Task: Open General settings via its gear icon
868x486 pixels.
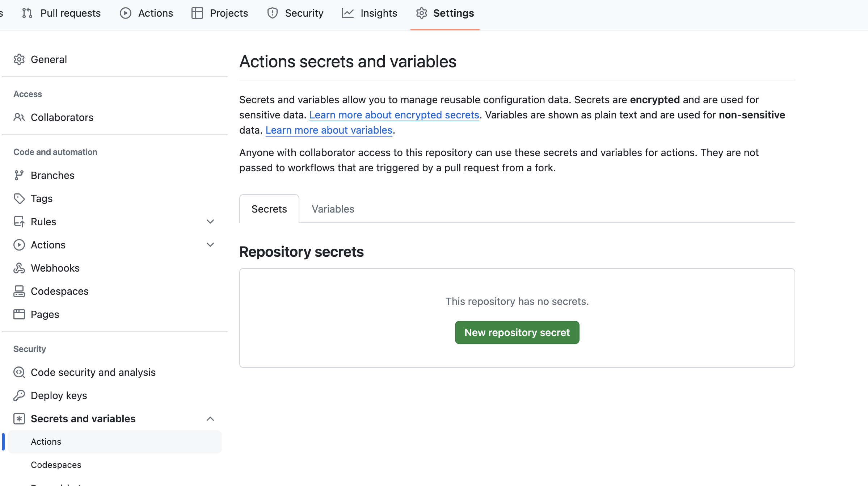Action: tap(19, 59)
